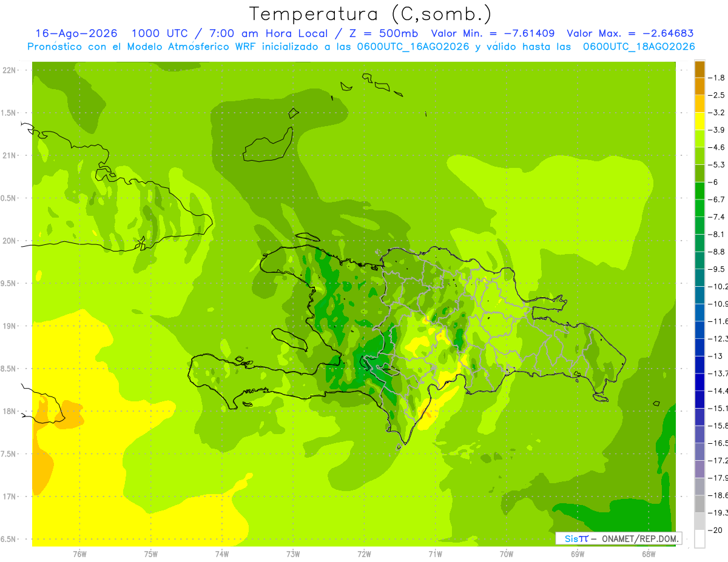This screenshot has width=728, height=562.
Task: Click the '18N' latitude label
Action: point(9,412)
